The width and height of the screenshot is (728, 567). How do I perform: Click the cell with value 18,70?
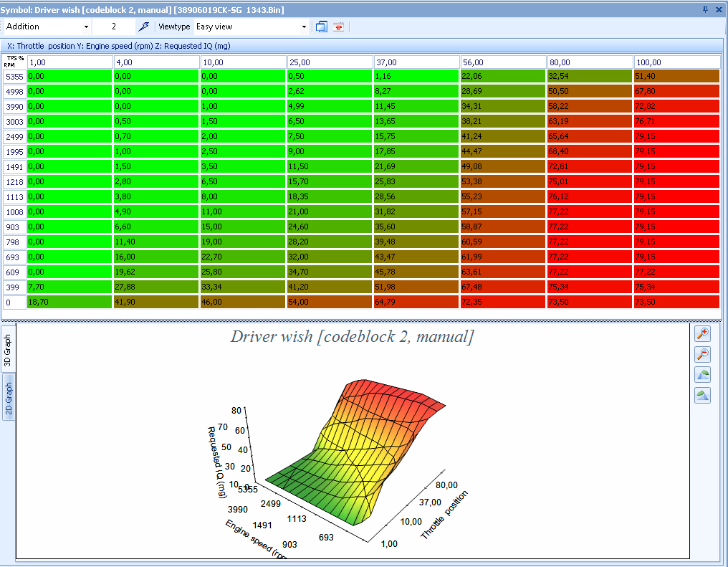click(x=70, y=302)
